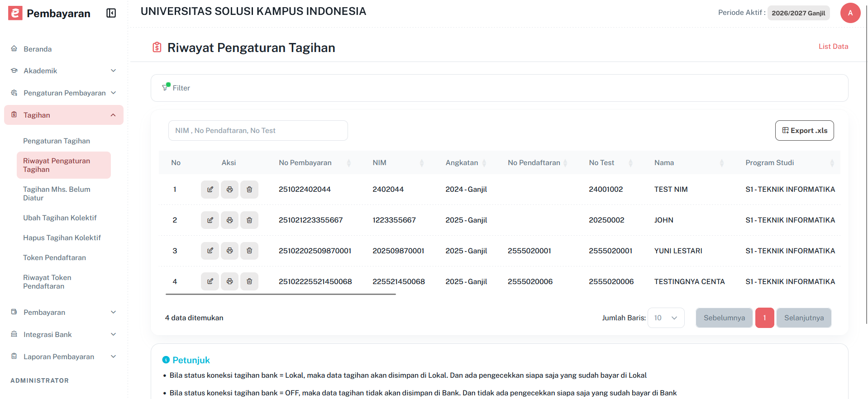Click the Pengaturan Pembayaran gear icon
This screenshot has width=868, height=399.
coord(14,93)
